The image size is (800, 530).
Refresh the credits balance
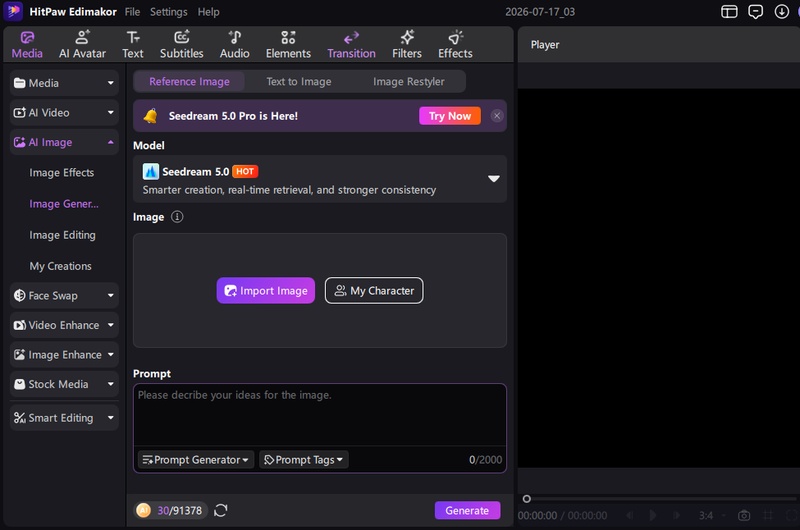[x=220, y=510]
